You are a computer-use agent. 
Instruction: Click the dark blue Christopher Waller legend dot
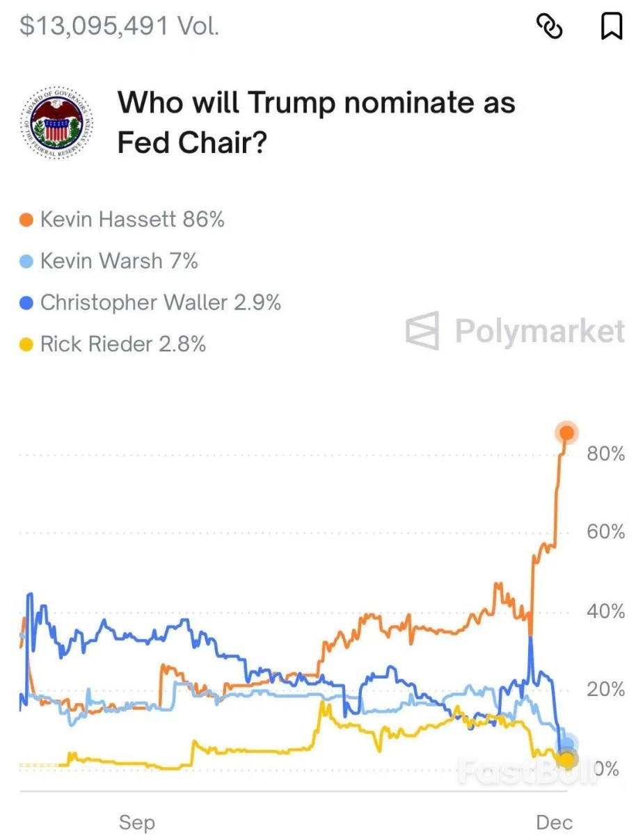point(26,303)
